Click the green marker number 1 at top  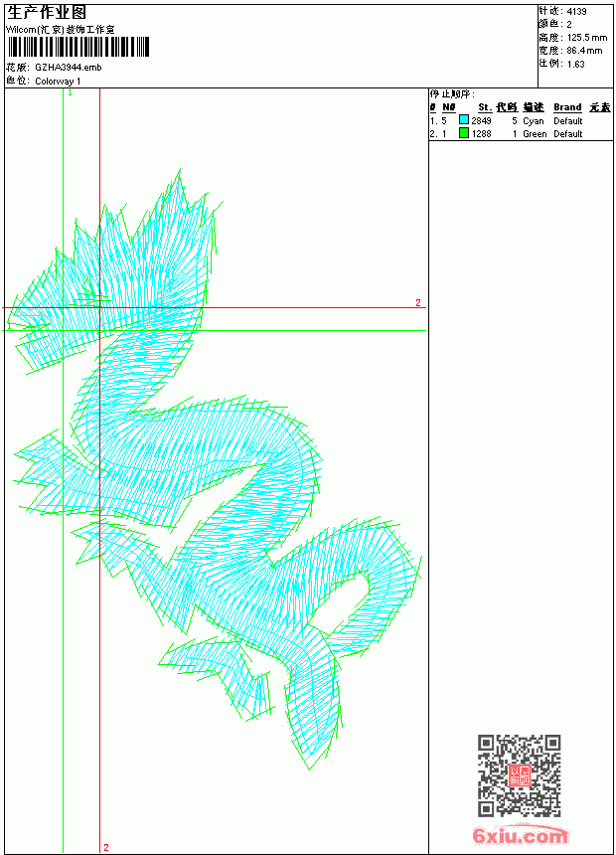point(70,93)
